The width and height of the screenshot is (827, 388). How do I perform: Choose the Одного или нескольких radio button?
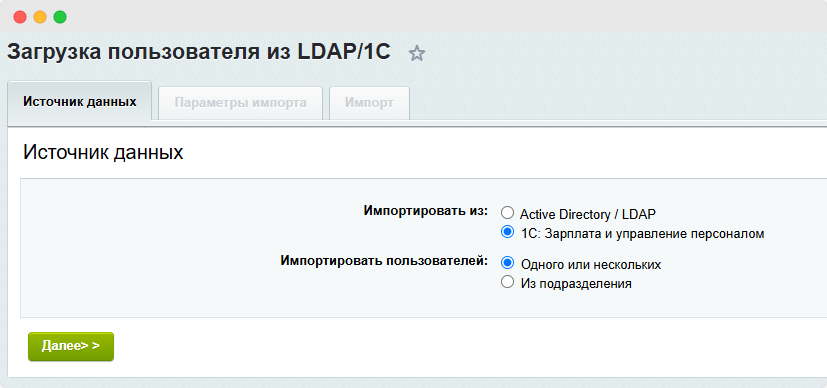(x=507, y=263)
